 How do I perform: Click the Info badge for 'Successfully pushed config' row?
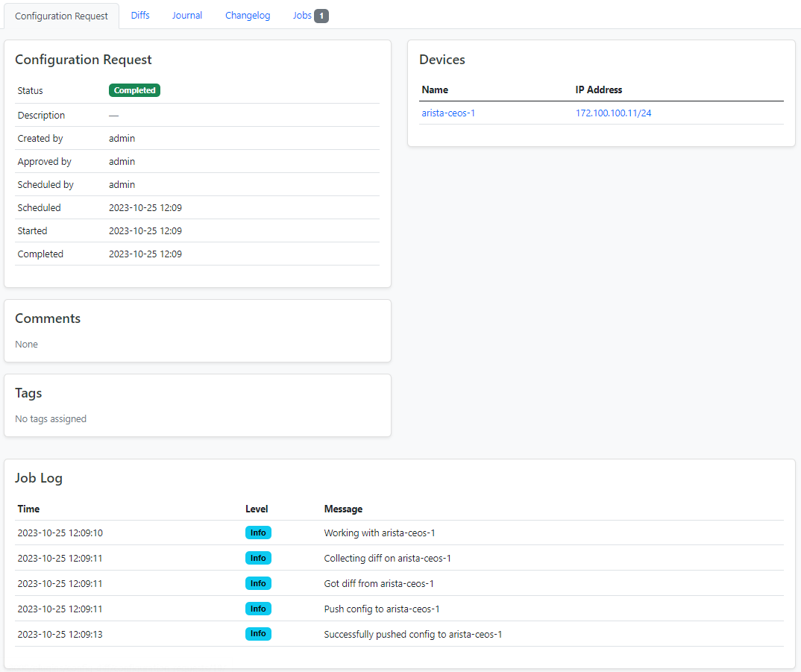pyautogui.click(x=258, y=634)
